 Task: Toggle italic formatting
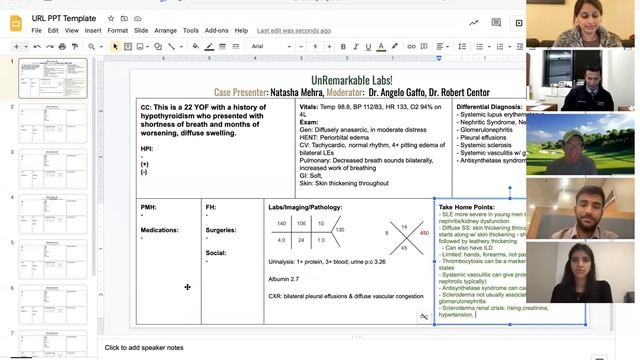(356, 47)
